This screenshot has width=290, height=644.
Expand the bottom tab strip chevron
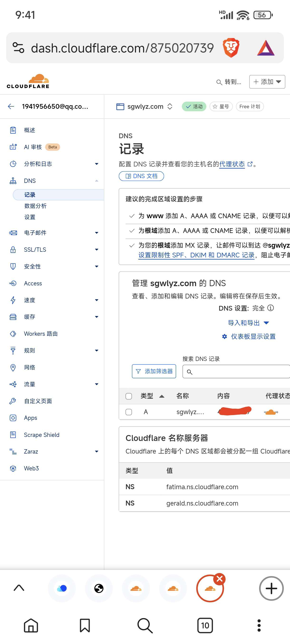pos(19,588)
